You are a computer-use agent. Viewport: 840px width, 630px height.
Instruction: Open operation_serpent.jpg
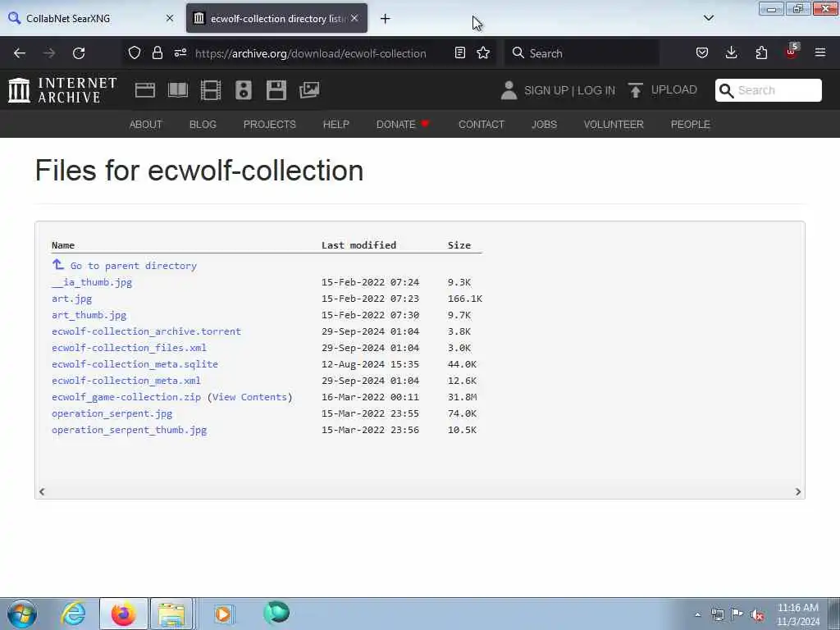(112, 413)
